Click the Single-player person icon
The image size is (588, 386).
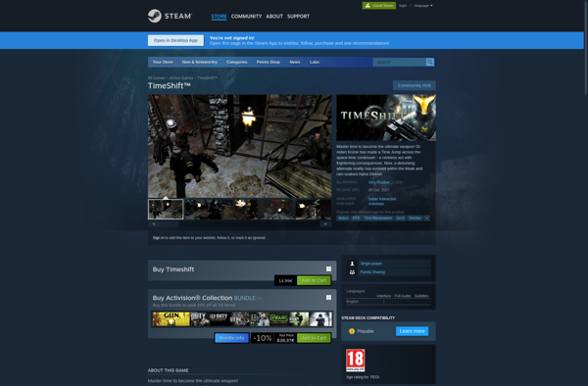[x=352, y=264]
